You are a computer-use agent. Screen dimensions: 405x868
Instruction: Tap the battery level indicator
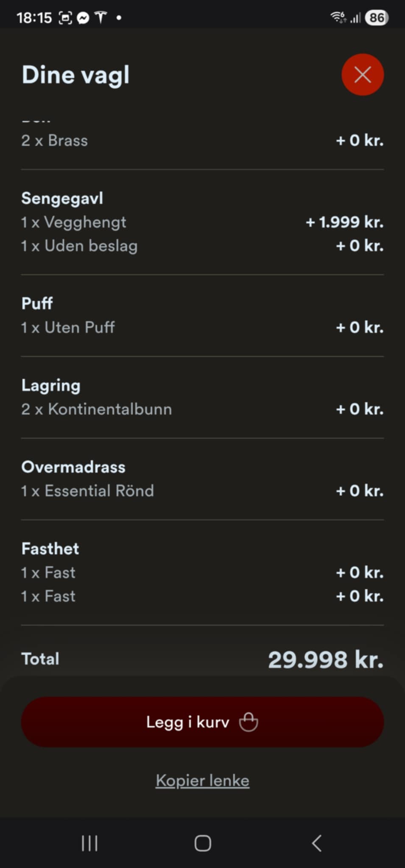tap(376, 18)
